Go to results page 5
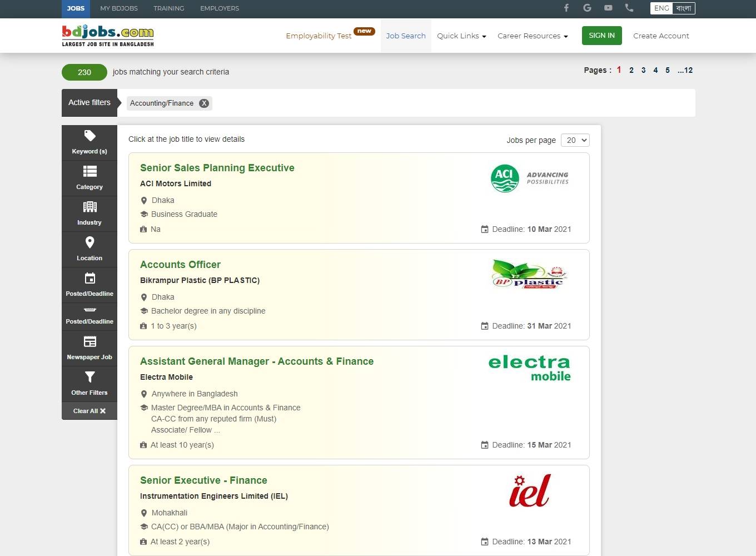756x556 pixels. [668, 70]
